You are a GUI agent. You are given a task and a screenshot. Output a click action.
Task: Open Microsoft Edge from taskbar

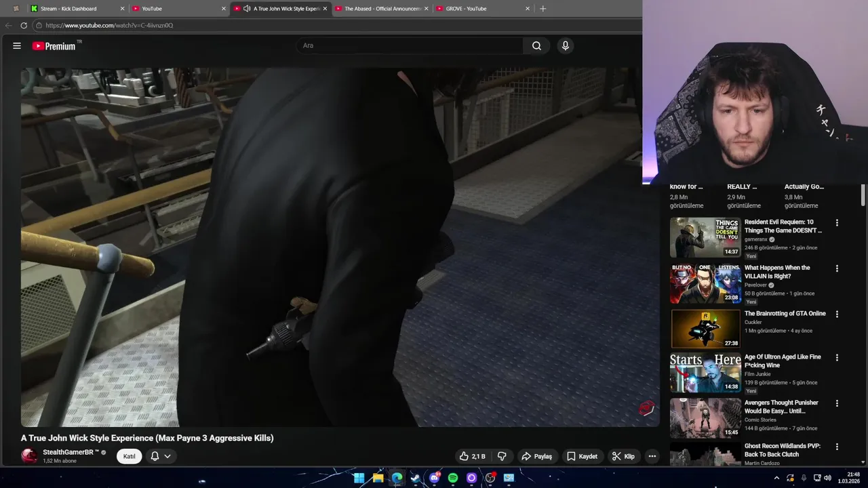click(x=397, y=478)
